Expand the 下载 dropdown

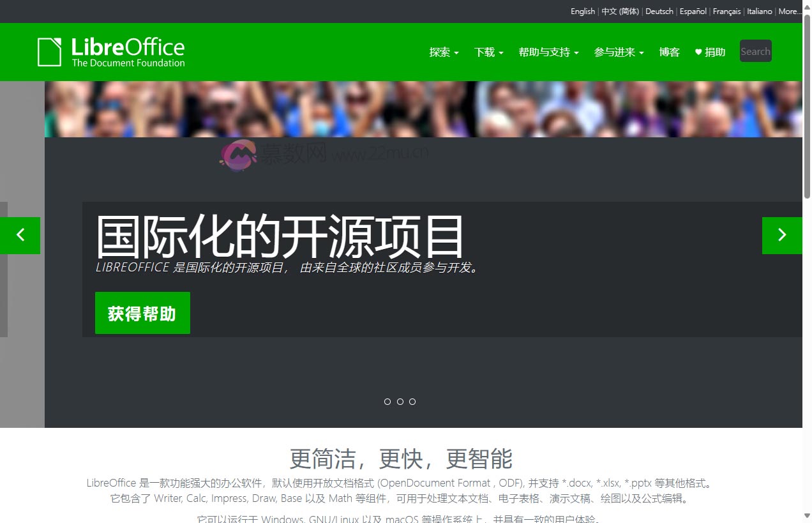coord(488,52)
